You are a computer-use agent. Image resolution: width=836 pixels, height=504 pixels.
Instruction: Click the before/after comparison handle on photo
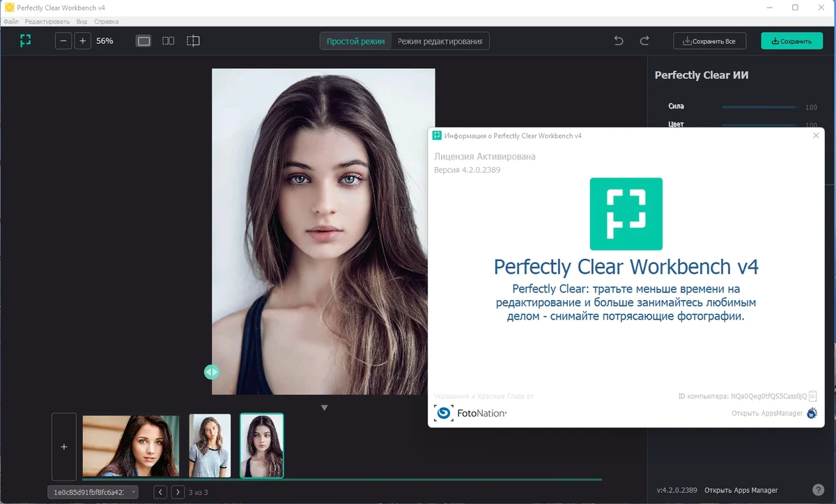[211, 372]
